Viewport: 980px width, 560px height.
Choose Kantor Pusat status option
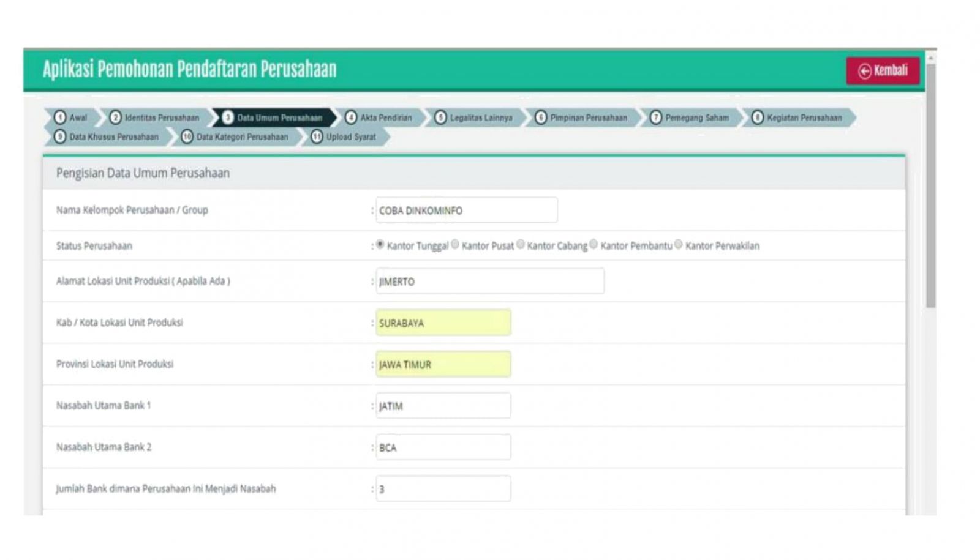(x=455, y=245)
